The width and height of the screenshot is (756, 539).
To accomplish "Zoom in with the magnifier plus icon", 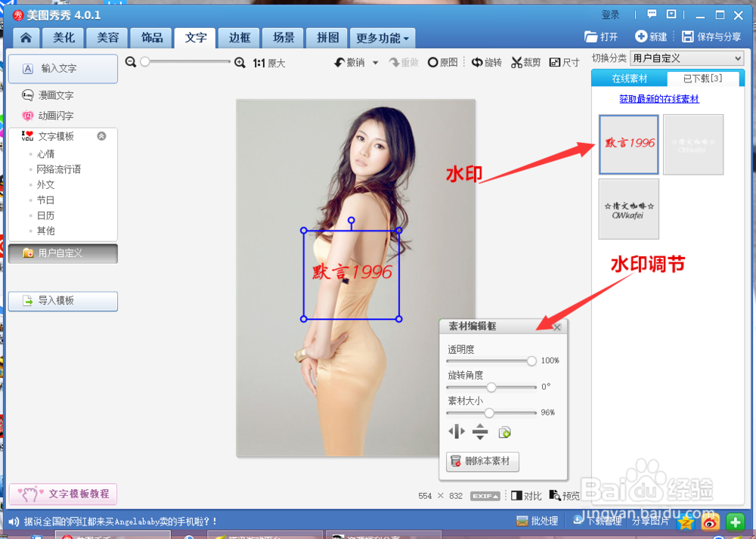I will pos(240,63).
